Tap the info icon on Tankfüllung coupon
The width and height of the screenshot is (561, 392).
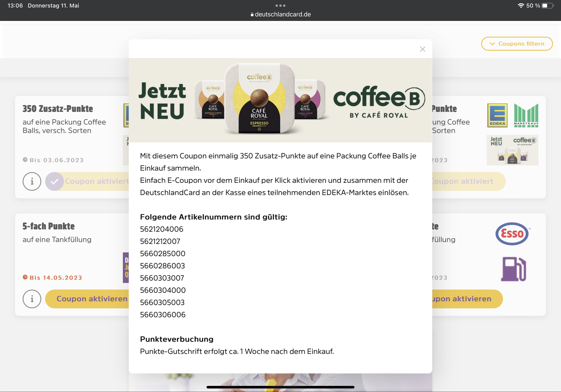[x=32, y=299]
